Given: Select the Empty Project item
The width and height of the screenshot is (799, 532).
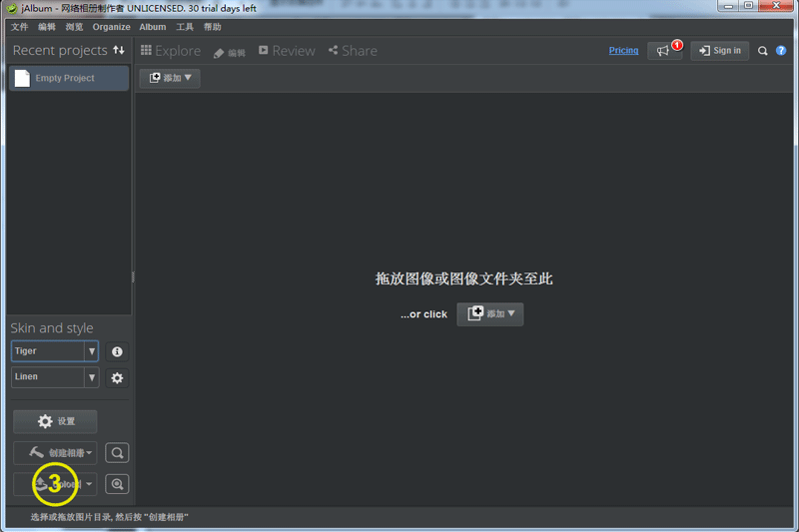Looking at the screenshot, I should click(x=68, y=78).
